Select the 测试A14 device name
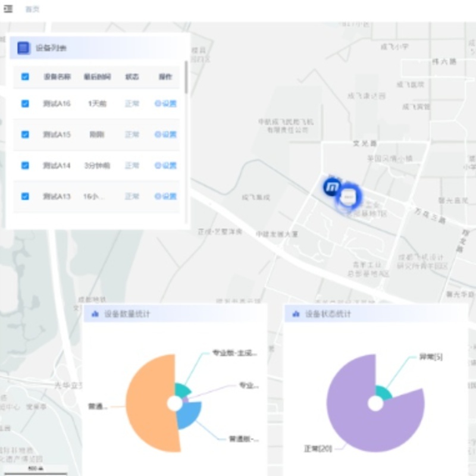The image size is (476, 476). [57, 165]
